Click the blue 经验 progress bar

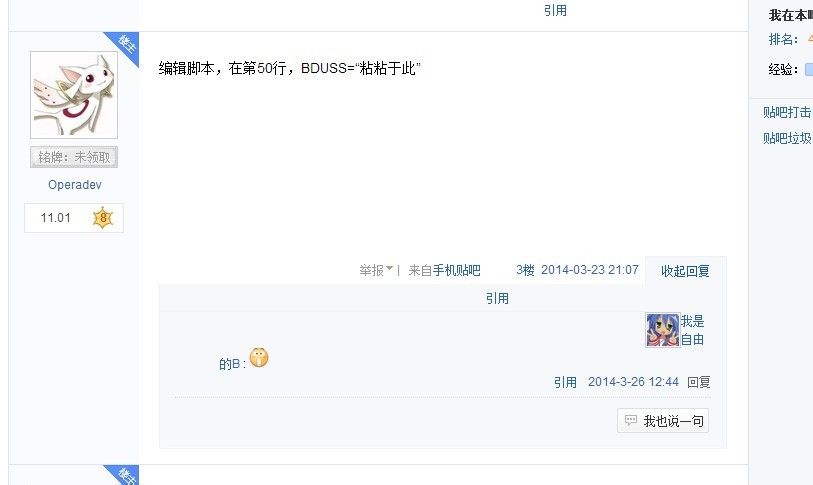pyautogui.click(x=808, y=69)
